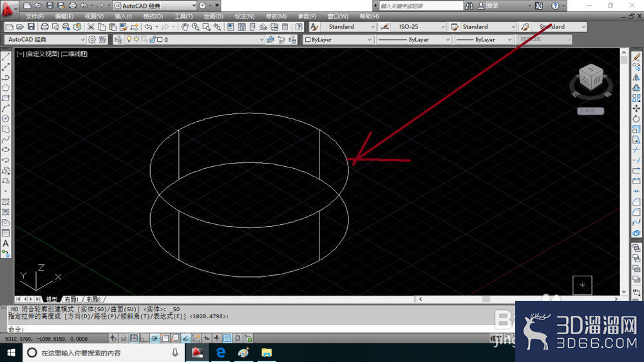
Task: Select the Table tool
Action: click(6, 233)
